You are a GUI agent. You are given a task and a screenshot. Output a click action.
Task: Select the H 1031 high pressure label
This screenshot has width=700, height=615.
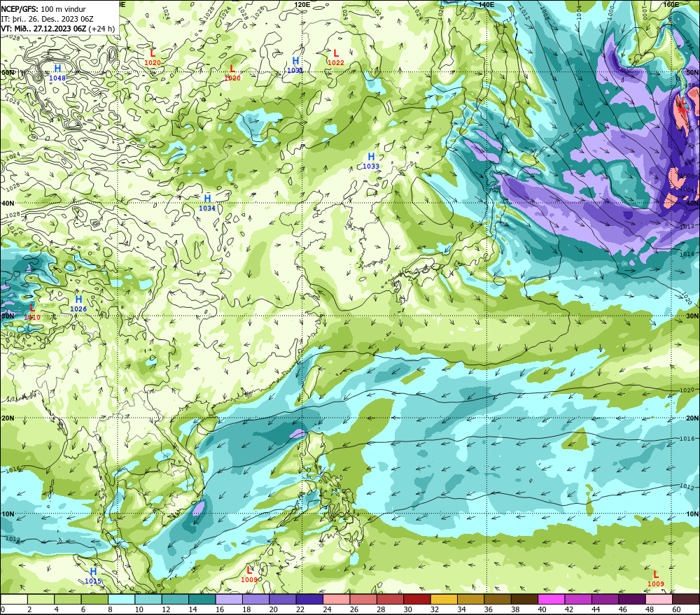pos(295,64)
